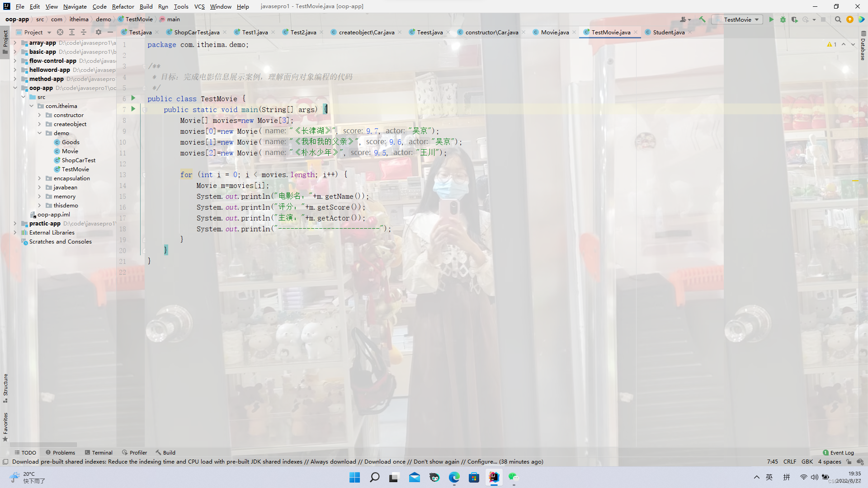Open the Terminal tool window button
Image resolution: width=868 pixels, height=488 pixels.
99,452
